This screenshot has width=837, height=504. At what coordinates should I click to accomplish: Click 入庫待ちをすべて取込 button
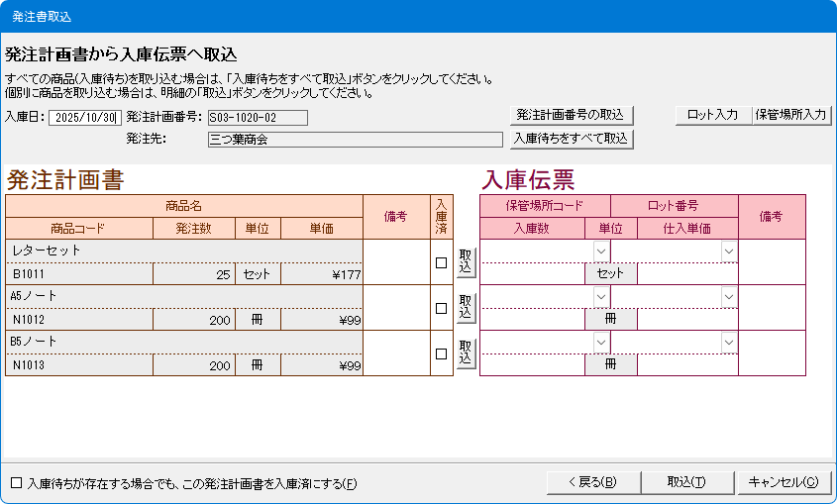point(571,139)
